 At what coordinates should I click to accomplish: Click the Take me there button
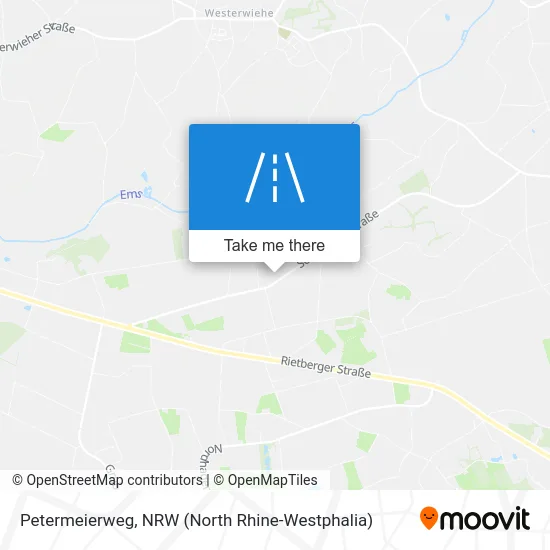[274, 246]
